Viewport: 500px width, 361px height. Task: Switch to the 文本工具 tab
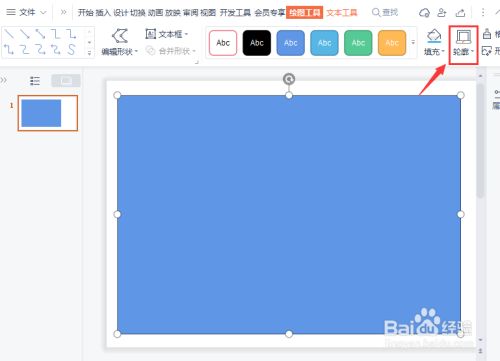pyautogui.click(x=342, y=13)
